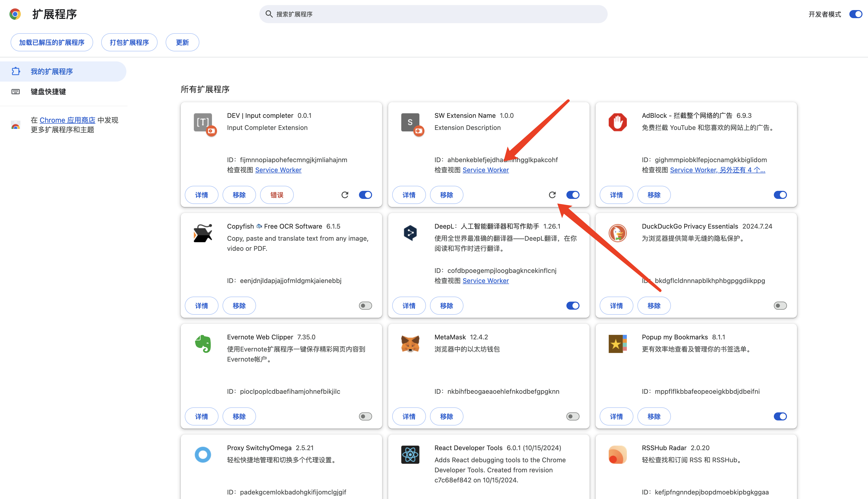Remove the AdBlock extension
The image size is (868, 499).
coord(654,195)
